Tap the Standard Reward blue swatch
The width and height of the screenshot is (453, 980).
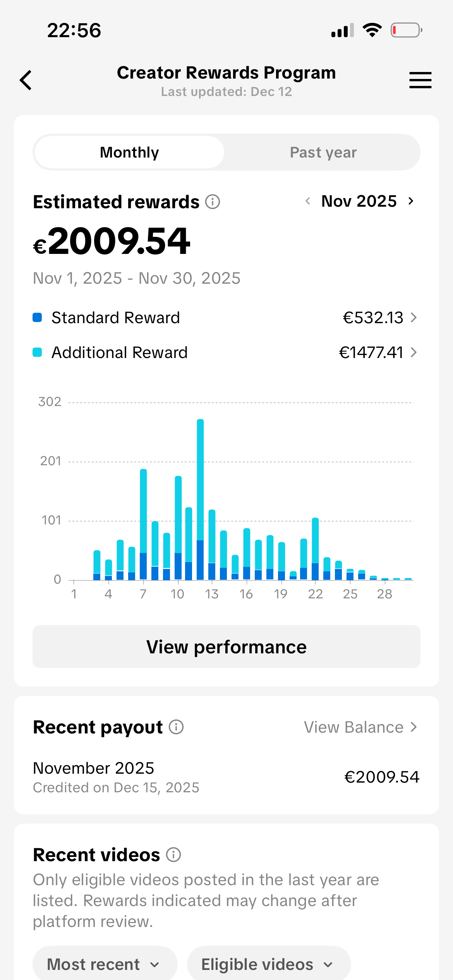point(37,318)
